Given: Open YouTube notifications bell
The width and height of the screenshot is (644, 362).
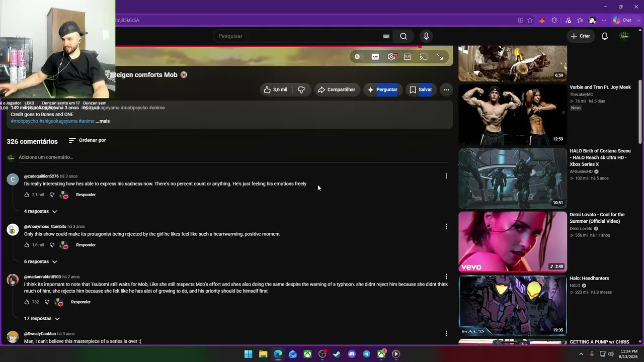Looking at the screenshot, I should click(x=605, y=36).
